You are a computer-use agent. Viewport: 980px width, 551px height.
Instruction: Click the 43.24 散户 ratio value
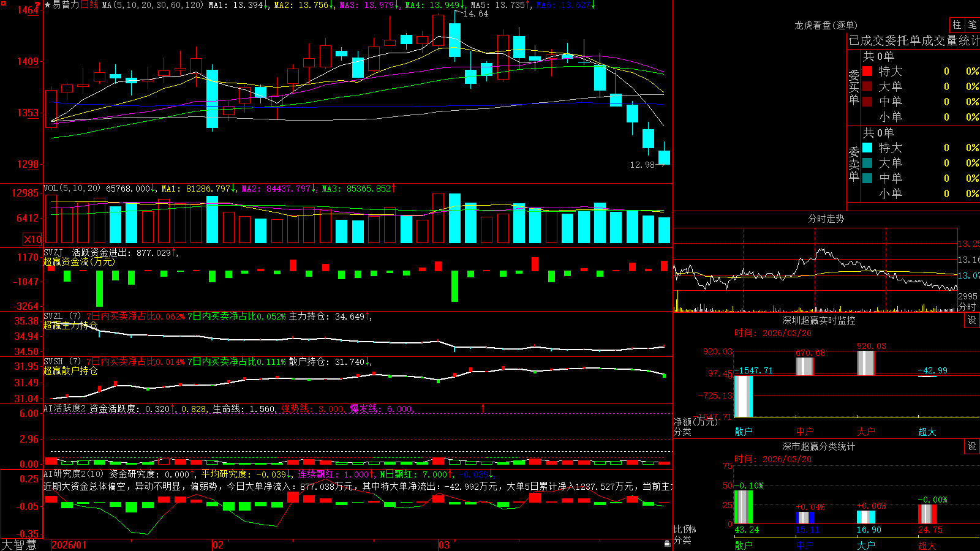pyautogui.click(x=747, y=530)
